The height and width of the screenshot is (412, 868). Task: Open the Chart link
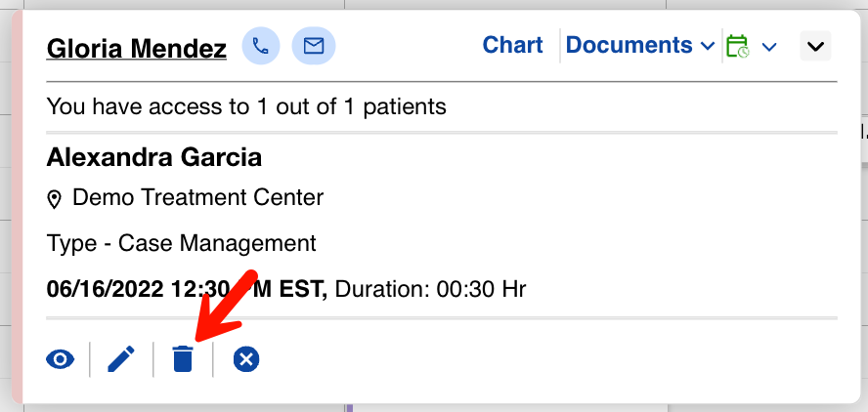coord(513,45)
